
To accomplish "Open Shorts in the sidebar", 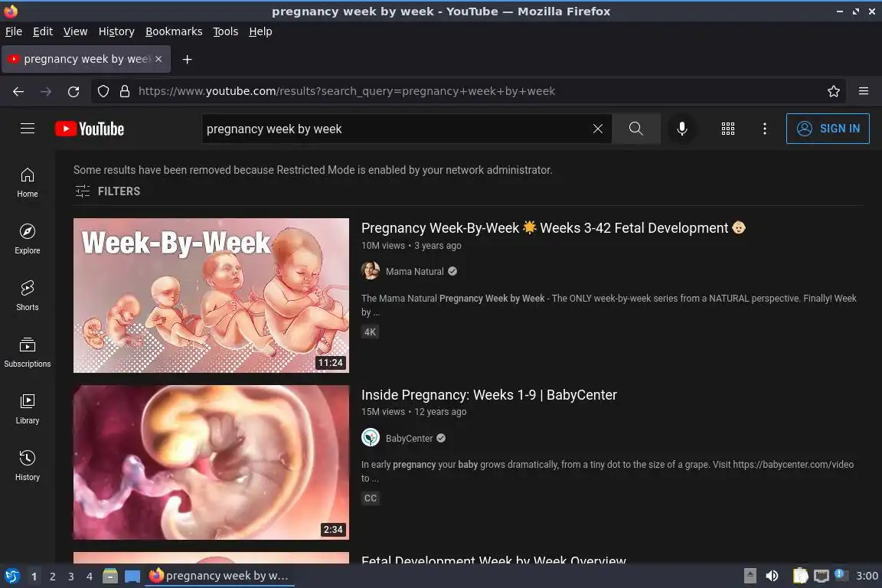I will pos(27,296).
